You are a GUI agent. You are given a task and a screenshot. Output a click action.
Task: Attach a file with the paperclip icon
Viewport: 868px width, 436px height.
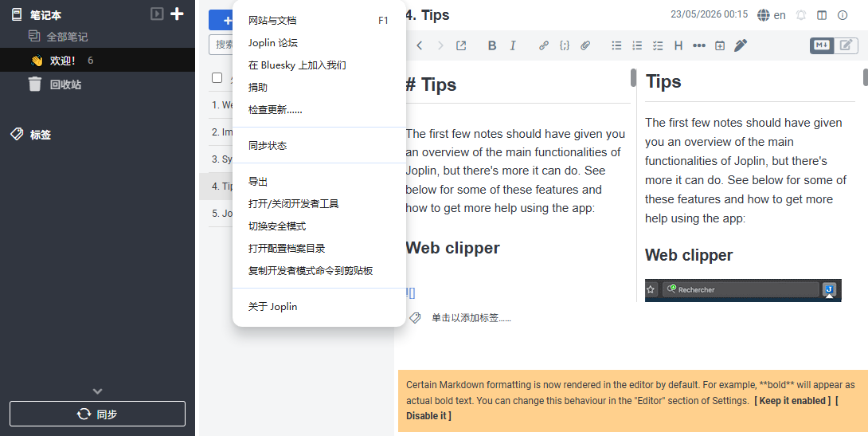[585, 45]
